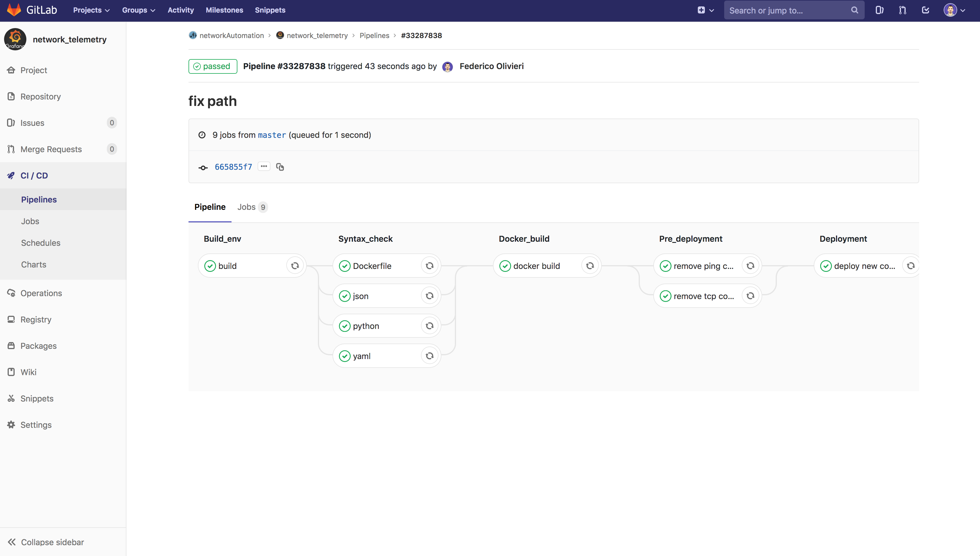Image resolution: width=980 pixels, height=556 pixels.
Task: Click retry icon on yaml job
Action: [429, 356]
